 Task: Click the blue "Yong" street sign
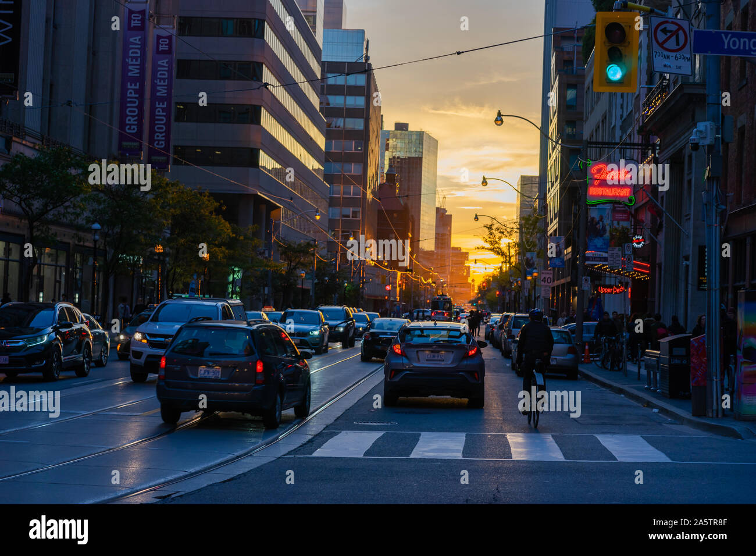[724, 42]
